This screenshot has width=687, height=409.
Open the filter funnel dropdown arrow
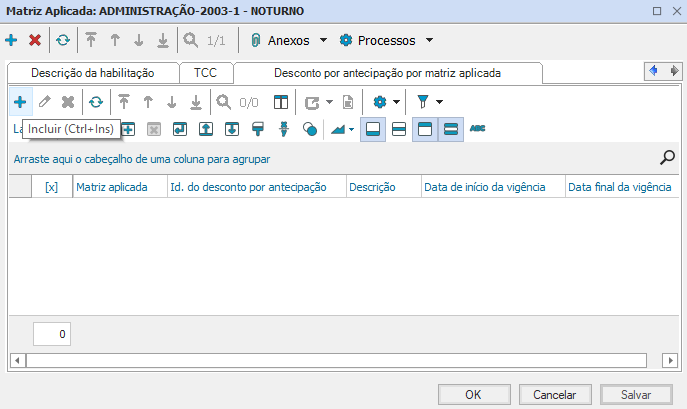point(439,102)
